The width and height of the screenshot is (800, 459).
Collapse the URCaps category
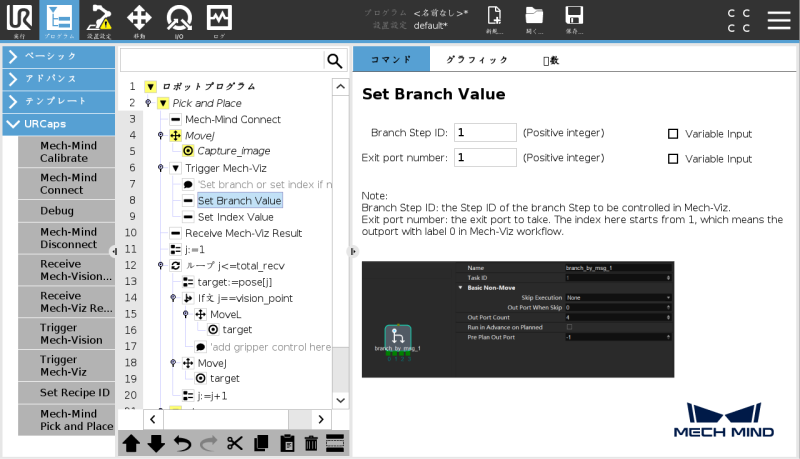59,124
